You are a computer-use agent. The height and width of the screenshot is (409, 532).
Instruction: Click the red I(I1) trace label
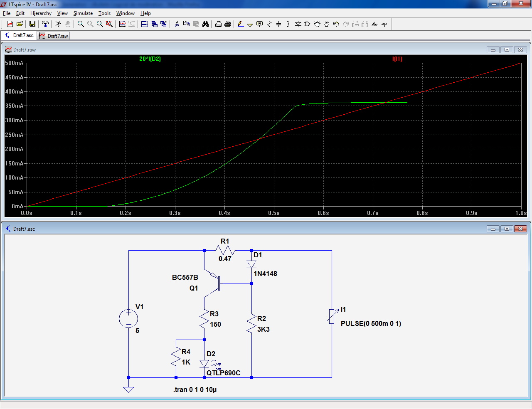[397, 59]
